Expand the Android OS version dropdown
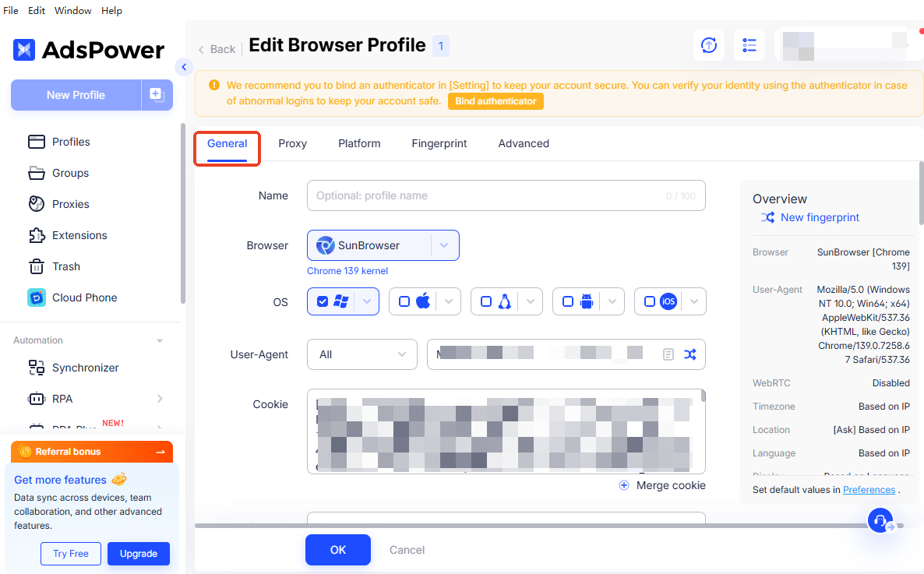The height and width of the screenshot is (574, 924). [612, 301]
